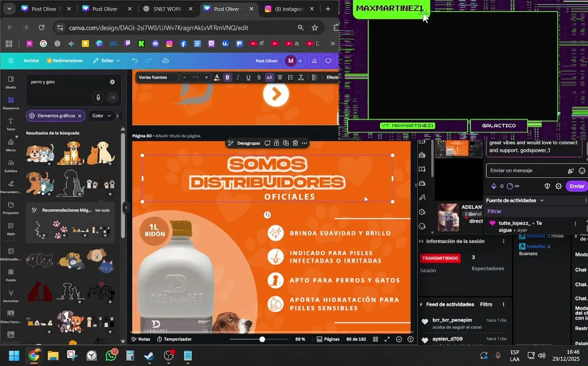Open the Canva main hamburger menu
This screenshot has height=366, width=588.
point(11,61)
